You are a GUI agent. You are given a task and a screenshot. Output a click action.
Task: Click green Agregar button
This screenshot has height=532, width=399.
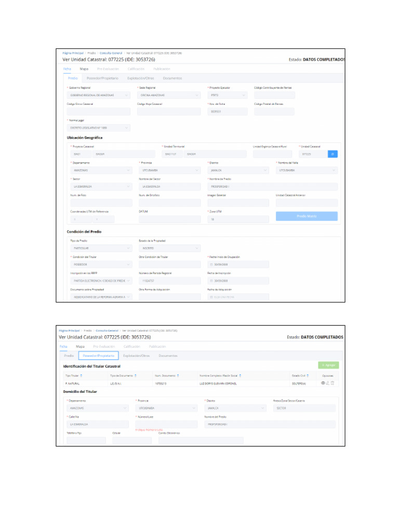point(328,365)
